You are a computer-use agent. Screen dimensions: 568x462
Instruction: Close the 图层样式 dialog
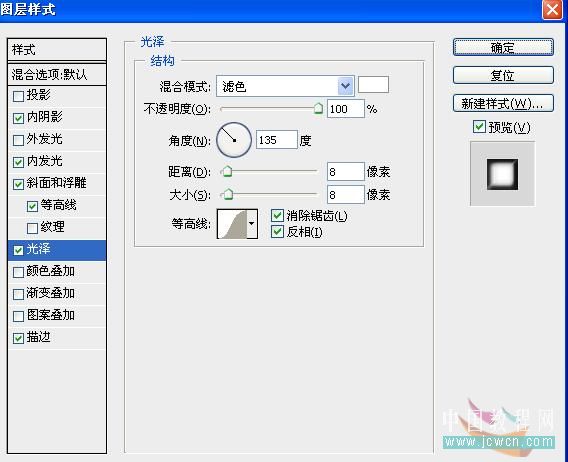pos(552,9)
